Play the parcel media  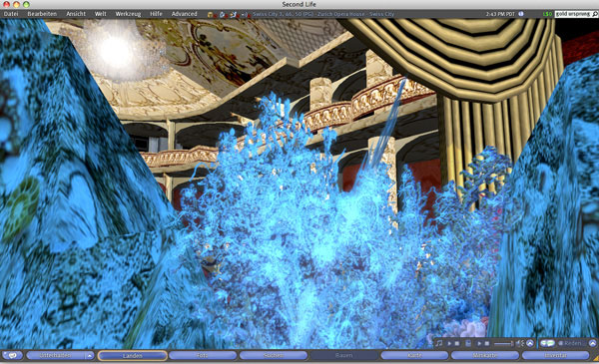pos(479,343)
